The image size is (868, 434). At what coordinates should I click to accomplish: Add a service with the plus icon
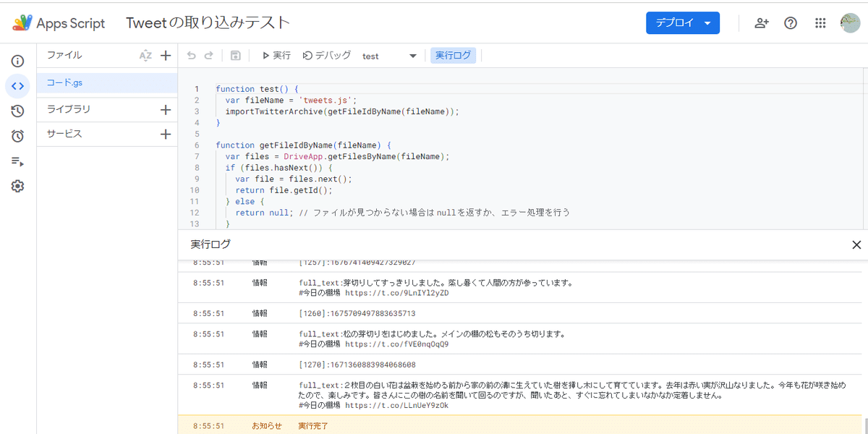tap(166, 134)
